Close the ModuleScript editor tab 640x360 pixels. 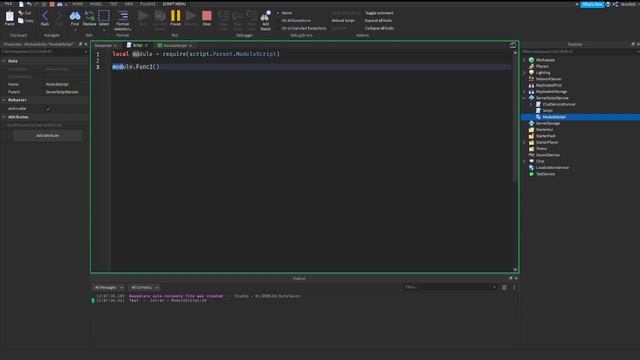coord(191,46)
